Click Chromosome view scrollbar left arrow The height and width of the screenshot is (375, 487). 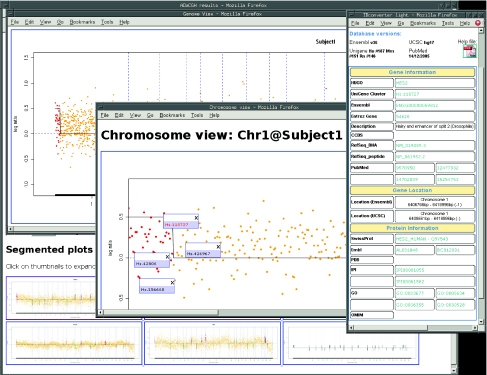pos(101,313)
